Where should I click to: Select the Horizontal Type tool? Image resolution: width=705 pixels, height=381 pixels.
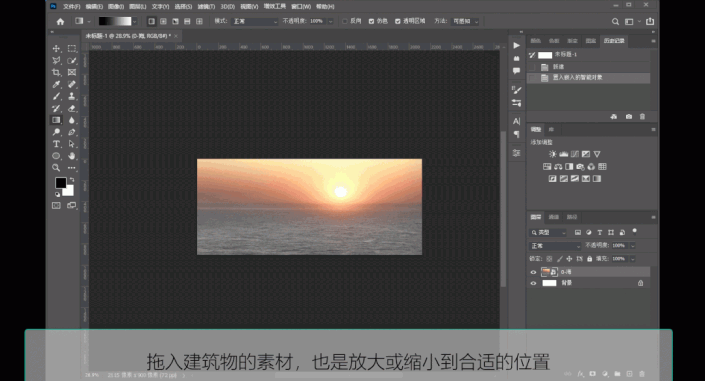[x=56, y=144]
